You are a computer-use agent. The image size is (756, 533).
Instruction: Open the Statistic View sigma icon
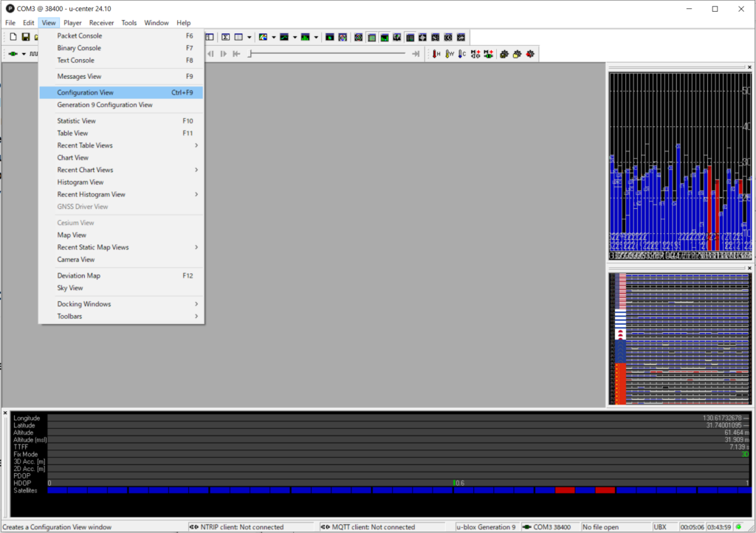tap(226, 37)
